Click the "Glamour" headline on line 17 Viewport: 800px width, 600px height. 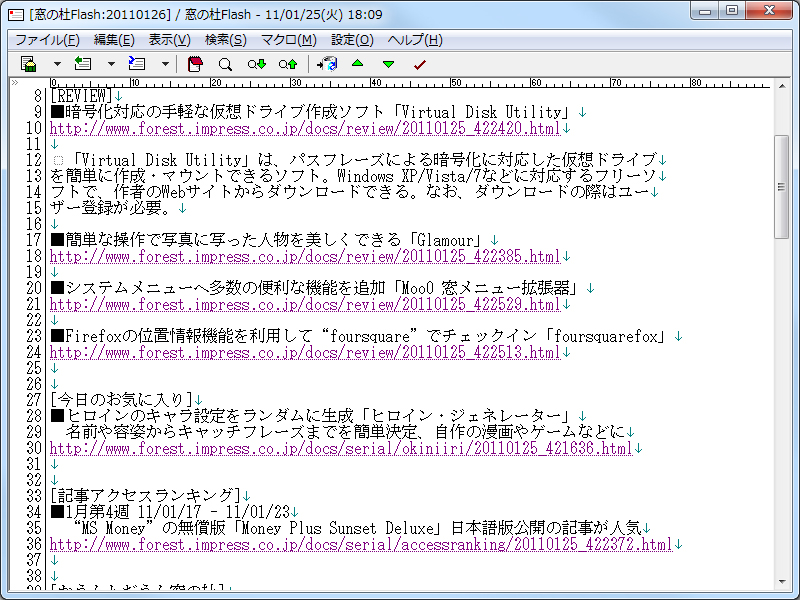(x=267, y=240)
